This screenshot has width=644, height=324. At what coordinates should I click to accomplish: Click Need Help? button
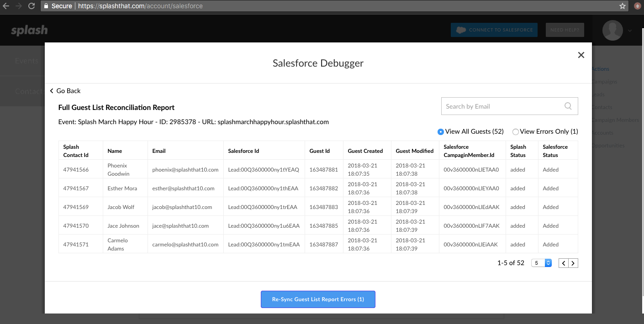pos(565,30)
